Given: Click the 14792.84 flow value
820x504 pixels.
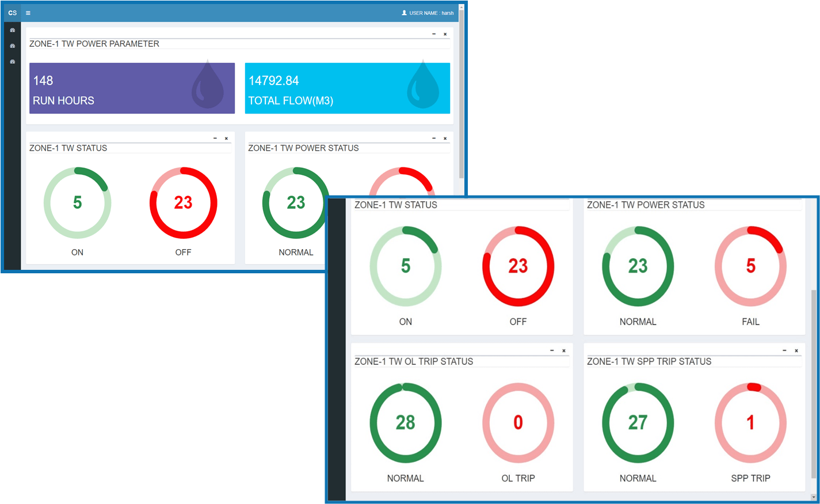Looking at the screenshot, I should (274, 81).
